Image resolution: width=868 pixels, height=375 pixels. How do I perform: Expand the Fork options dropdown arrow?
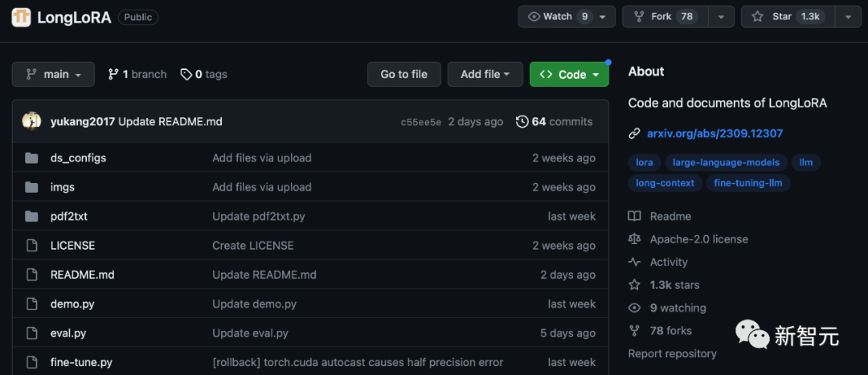pyautogui.click(x=720, y=17)
